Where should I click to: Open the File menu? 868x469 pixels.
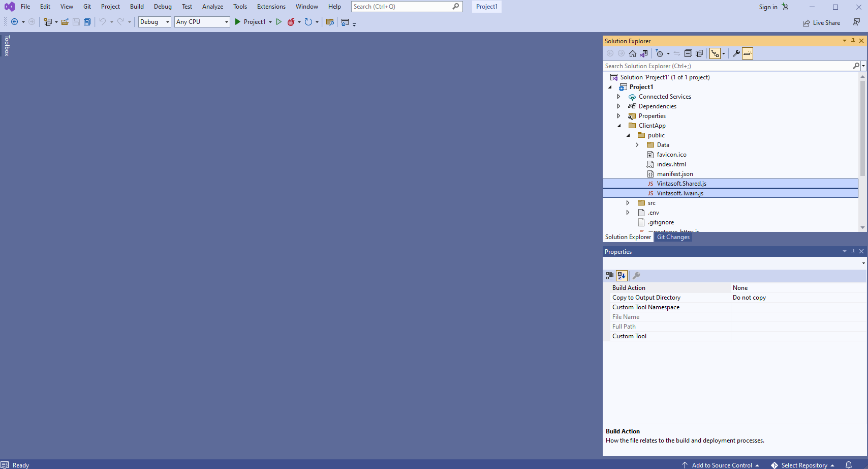click(25, 7)
